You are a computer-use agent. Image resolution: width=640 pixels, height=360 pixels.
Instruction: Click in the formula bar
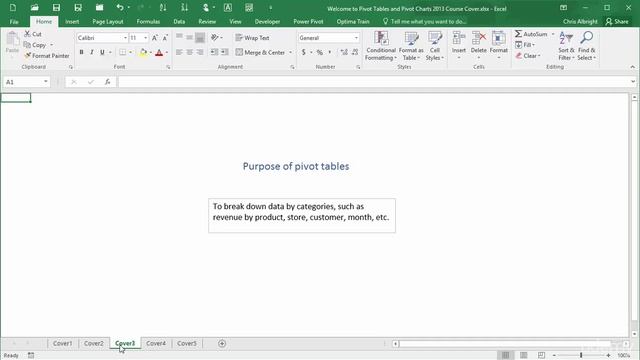(x=373, y=82)
